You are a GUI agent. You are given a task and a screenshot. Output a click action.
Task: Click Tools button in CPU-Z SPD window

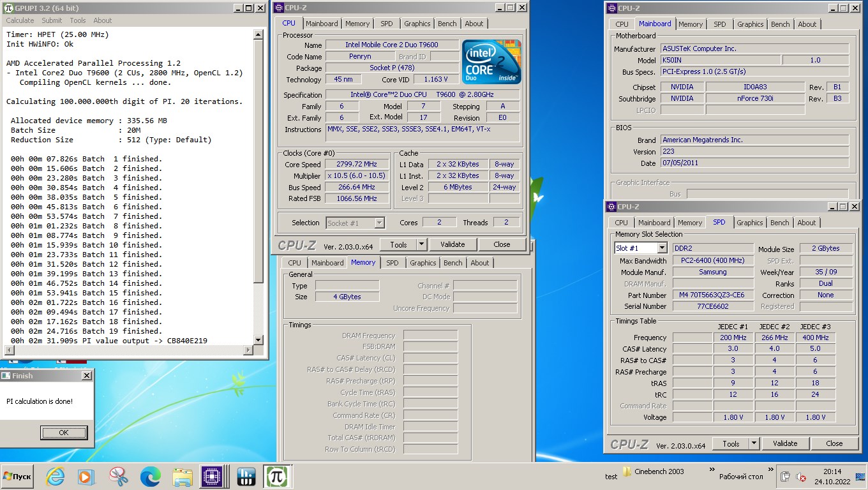[x=731, y=443]
